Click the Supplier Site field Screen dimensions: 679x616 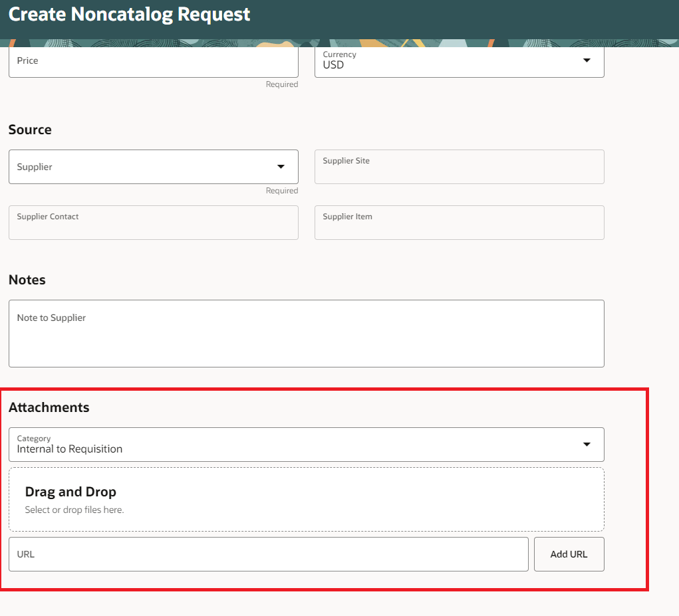click(459, 167)
